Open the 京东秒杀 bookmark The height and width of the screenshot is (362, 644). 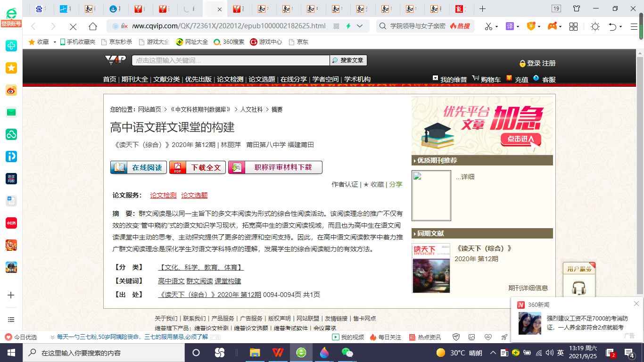tap(116, 42)
